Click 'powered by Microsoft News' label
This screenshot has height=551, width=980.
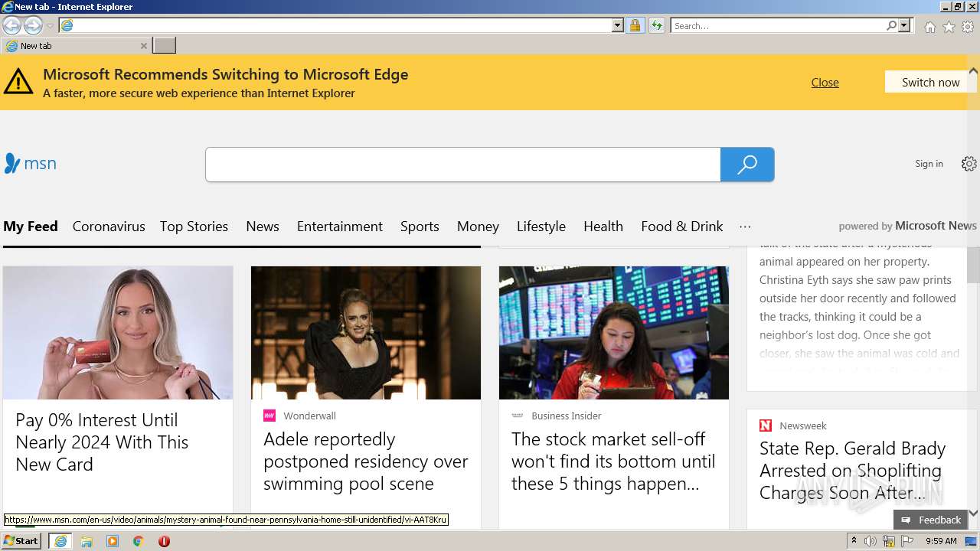pyautogui.click(x=907, y=226)
